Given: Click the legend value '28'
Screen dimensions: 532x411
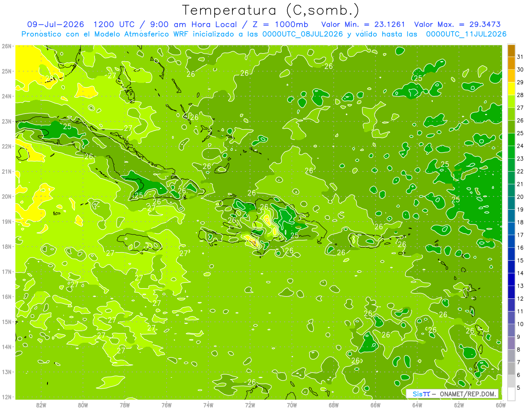Looking at the screenshot, I should tap(520, 95).
